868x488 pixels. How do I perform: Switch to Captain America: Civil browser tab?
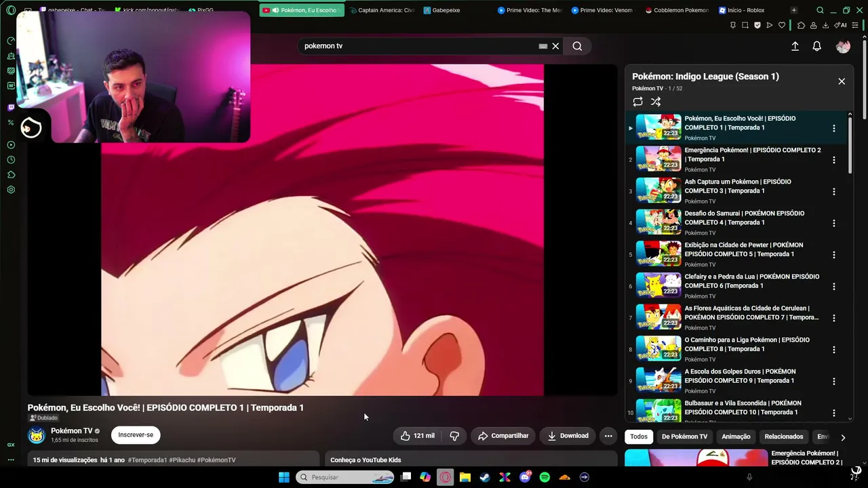pos(382,10)
